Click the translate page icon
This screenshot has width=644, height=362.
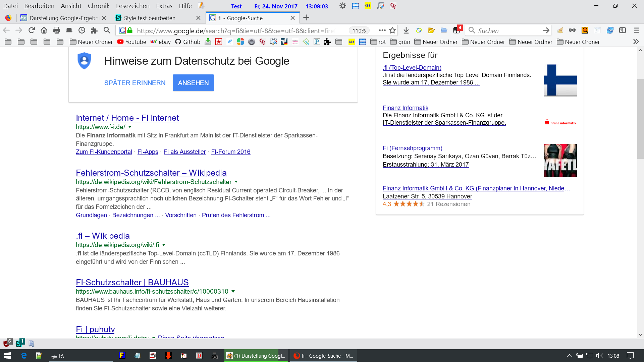point(419,31)
